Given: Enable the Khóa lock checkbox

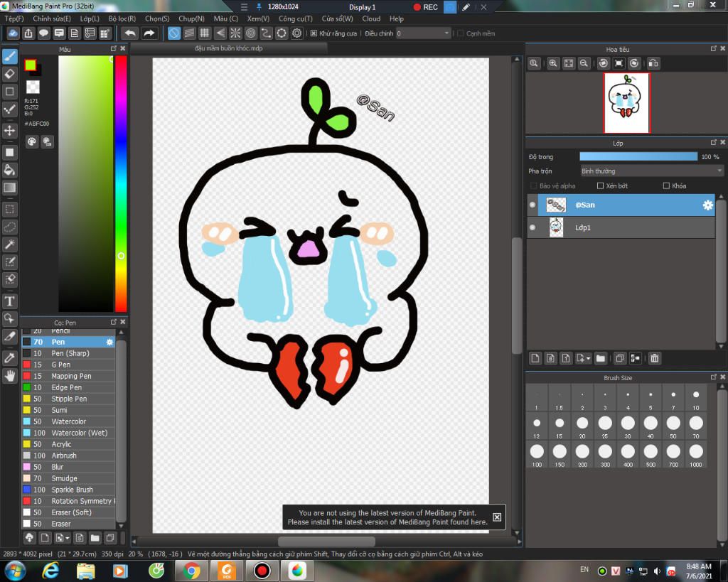Looking at the screenshot, I should point(666,185).
